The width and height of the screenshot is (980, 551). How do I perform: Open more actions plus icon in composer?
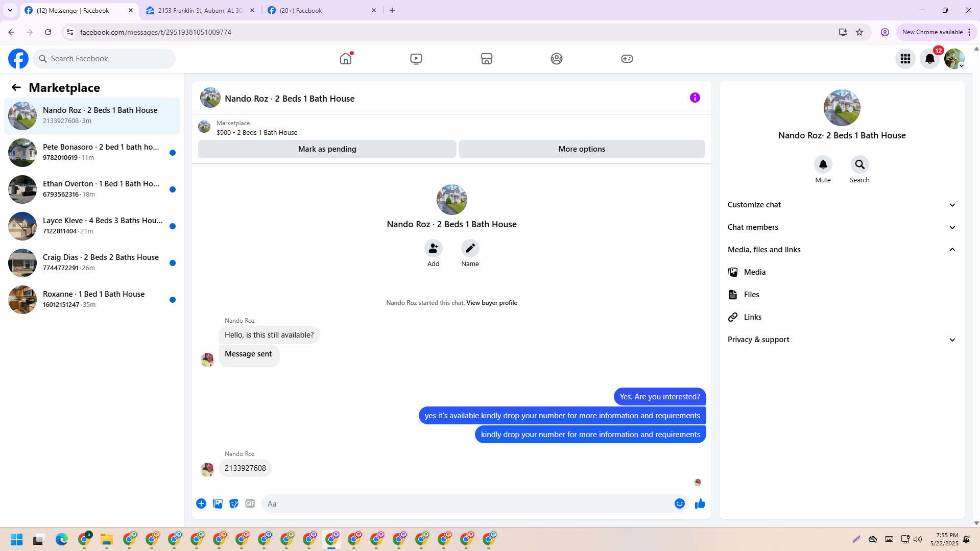[x=201, y=504]
